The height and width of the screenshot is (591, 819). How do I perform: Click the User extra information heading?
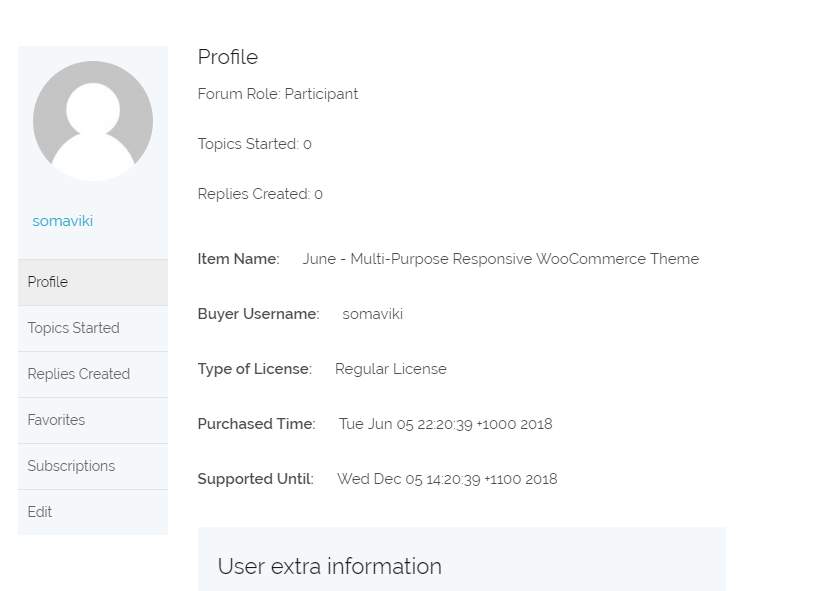(x=330, y=566)
